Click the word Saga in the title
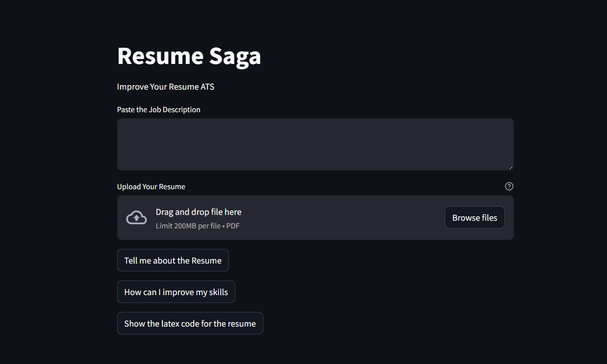Image resolution: width=607 pixels, height=364 pixels. click(x=235, y=56)
